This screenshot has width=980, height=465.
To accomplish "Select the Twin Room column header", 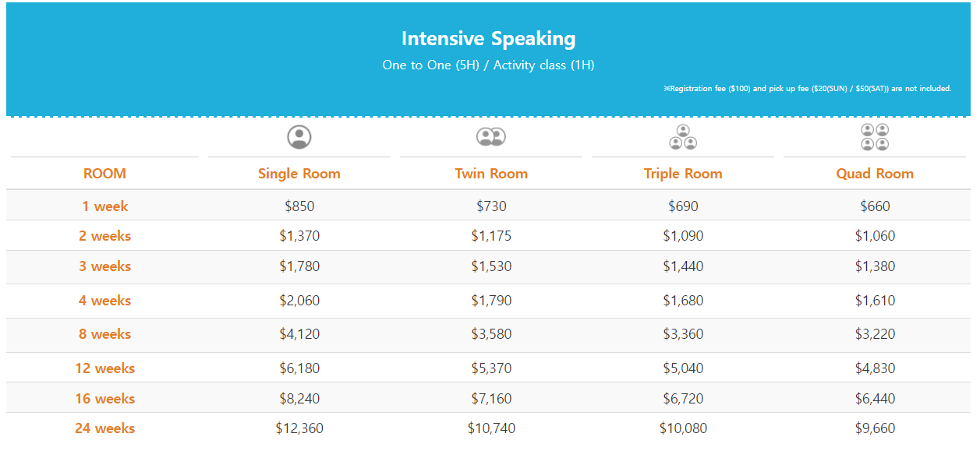I will pos(491,174).
